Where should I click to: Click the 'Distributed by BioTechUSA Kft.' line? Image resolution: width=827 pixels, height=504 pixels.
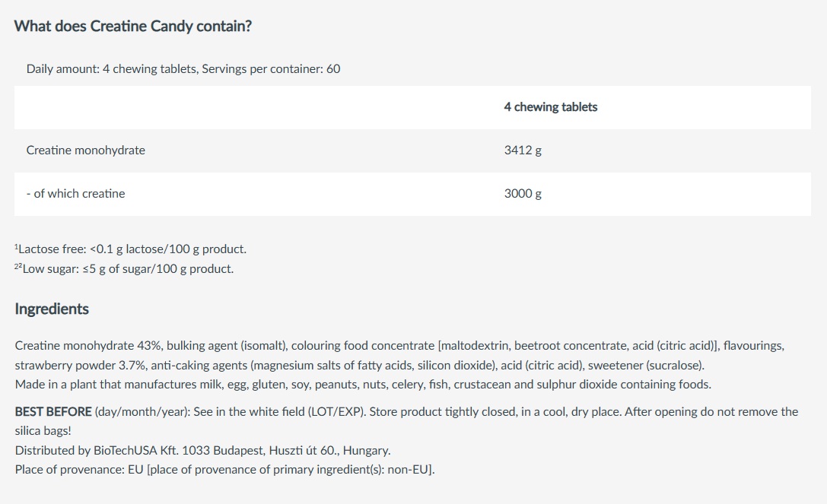(x=202, y=451)
